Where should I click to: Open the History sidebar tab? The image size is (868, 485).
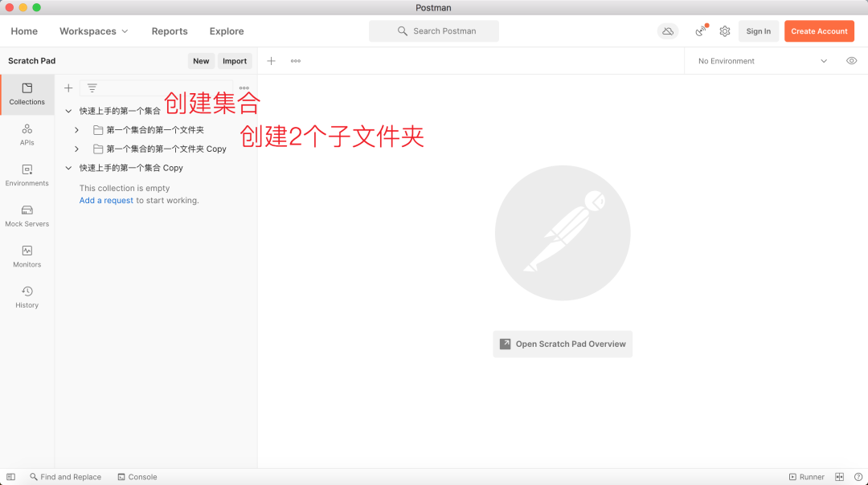(27, 298)
